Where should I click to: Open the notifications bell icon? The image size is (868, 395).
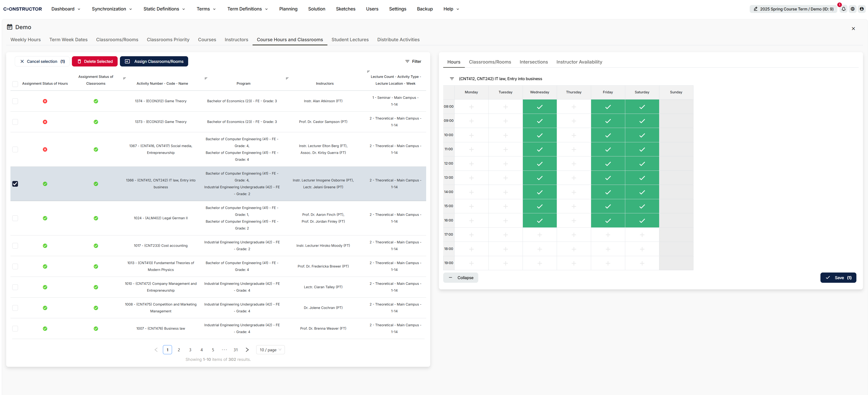[843, 9]
